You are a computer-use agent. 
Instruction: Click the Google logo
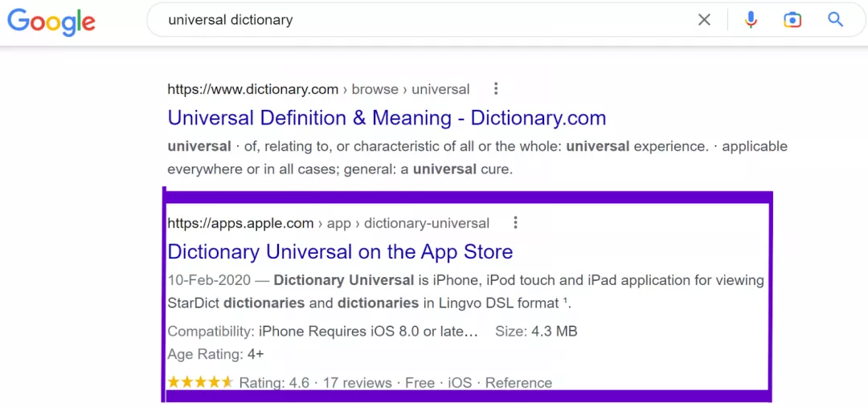click(x=51, y=21)
